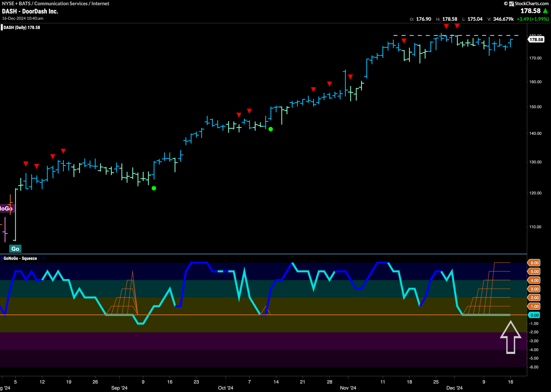Click date label 26 on the time axis
Image resolution: width=551 pixels, height=392 pixels.
pyautogui.click(x=95, y=382)
